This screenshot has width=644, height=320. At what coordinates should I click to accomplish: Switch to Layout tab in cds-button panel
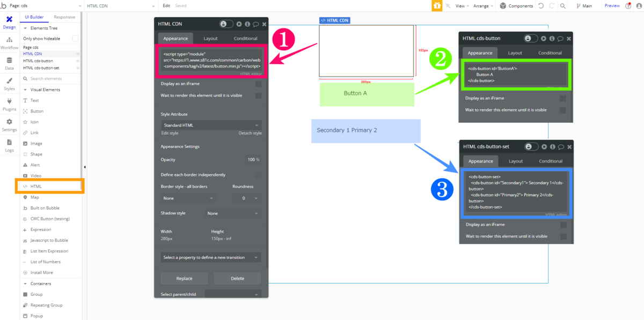pyautogui.click(x=515, y=53)
